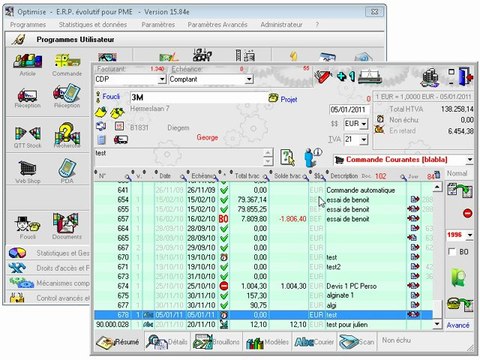Expand the Droits d'accès section
The image size is (480, 360).
coord(48,268)
